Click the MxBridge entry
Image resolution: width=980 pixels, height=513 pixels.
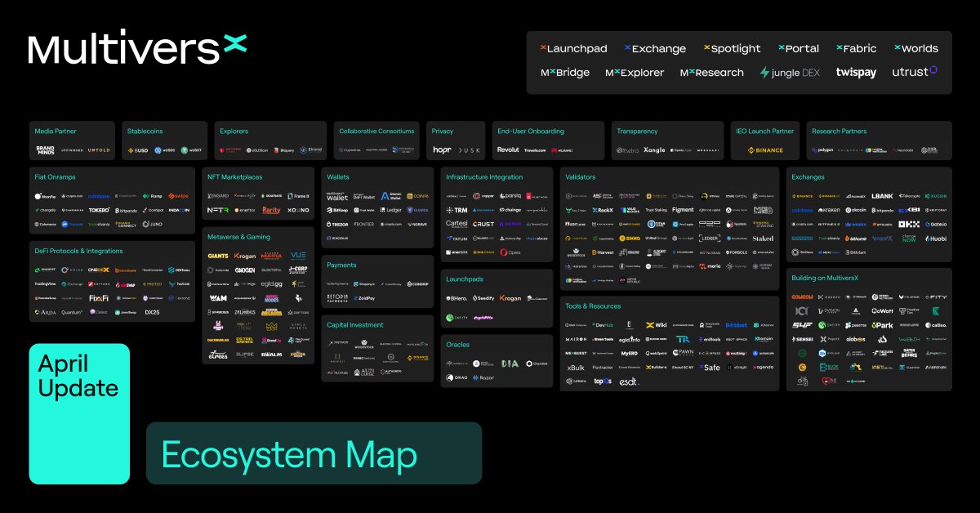pyautogui.click(x=565, y=72)
